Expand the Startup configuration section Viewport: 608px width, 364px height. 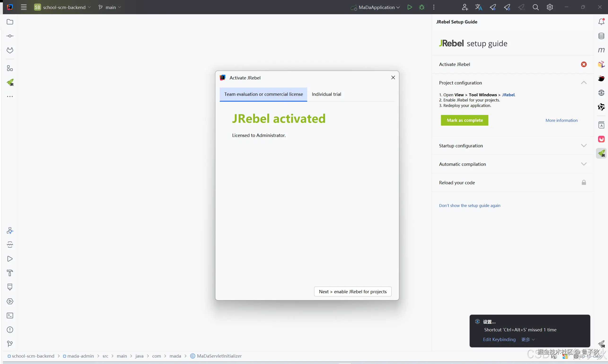click(x=584, y=146)
